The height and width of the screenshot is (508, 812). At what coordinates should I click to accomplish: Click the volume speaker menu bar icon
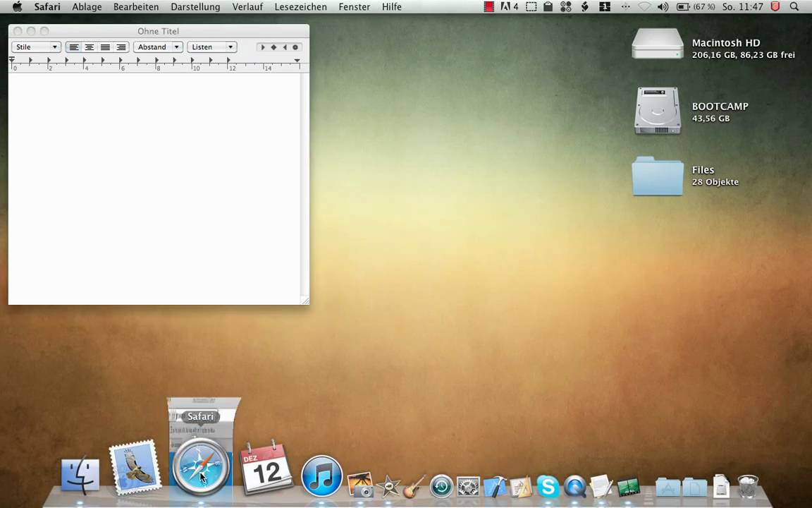(663, 7)
